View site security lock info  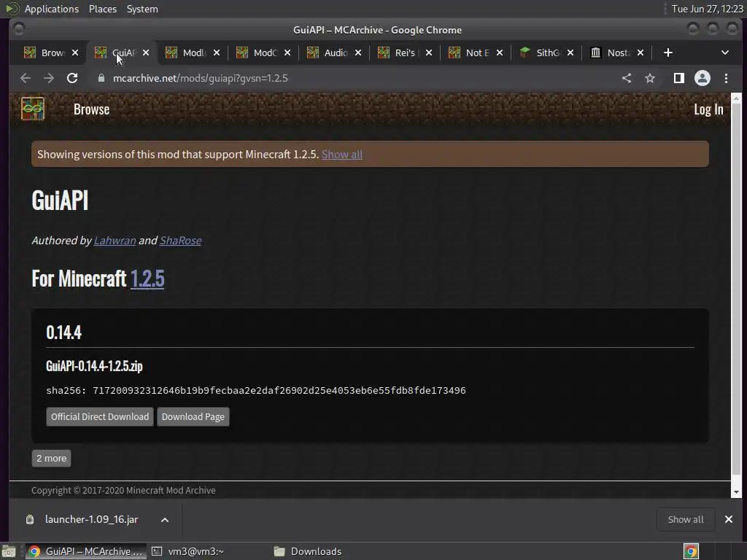[101, 78]
